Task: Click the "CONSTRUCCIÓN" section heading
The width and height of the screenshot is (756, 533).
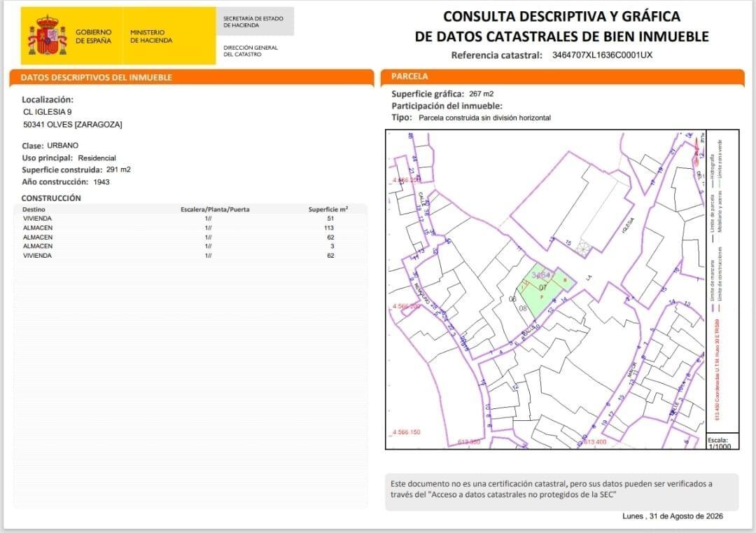Action: click(x=51, y=198)
